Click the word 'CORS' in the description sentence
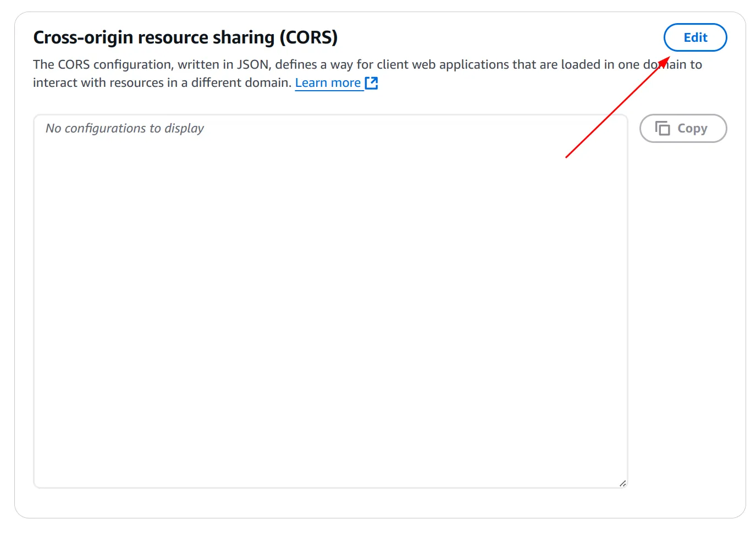The width and height of the screenshot is (756, 536). click(x=74, y=64)
